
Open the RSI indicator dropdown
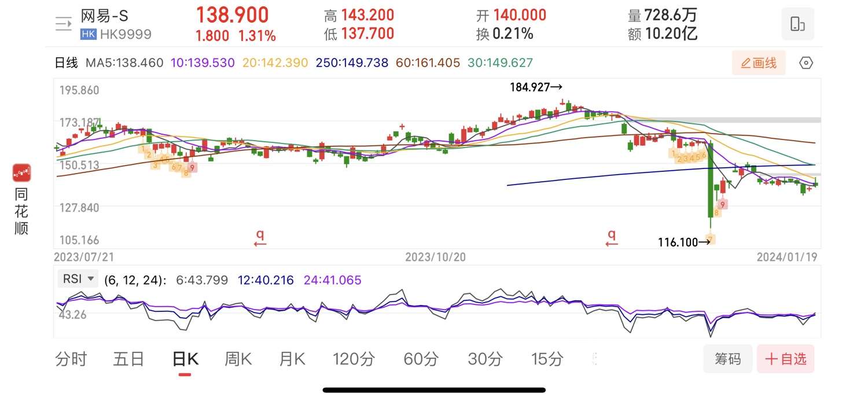pyautogui.click(x=78, y=279)
